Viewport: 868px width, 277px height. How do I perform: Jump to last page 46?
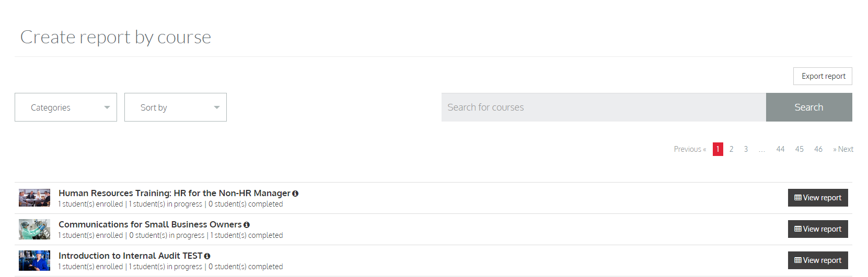(x=818, y=149)
